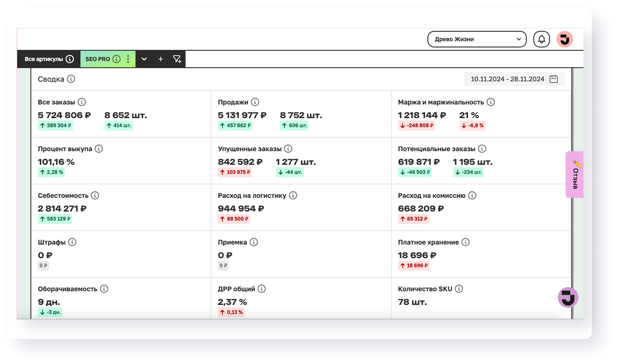Image resolution: width=617 pixels, height=364 pixels.
Task: Open the Отзыв feedback side tab
Action: pos(575,174)
